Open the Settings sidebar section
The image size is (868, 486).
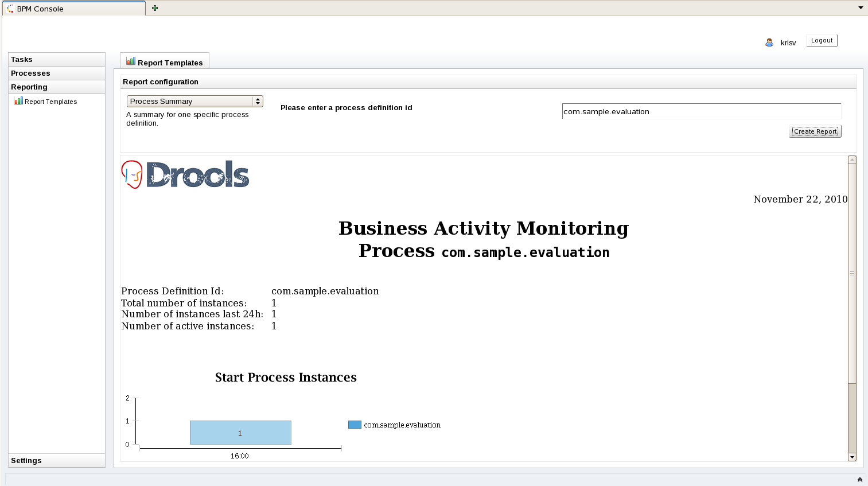(x=56, y=461)
